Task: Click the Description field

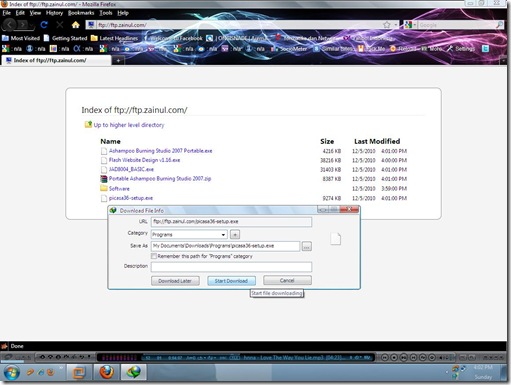Action: [231, 267]
